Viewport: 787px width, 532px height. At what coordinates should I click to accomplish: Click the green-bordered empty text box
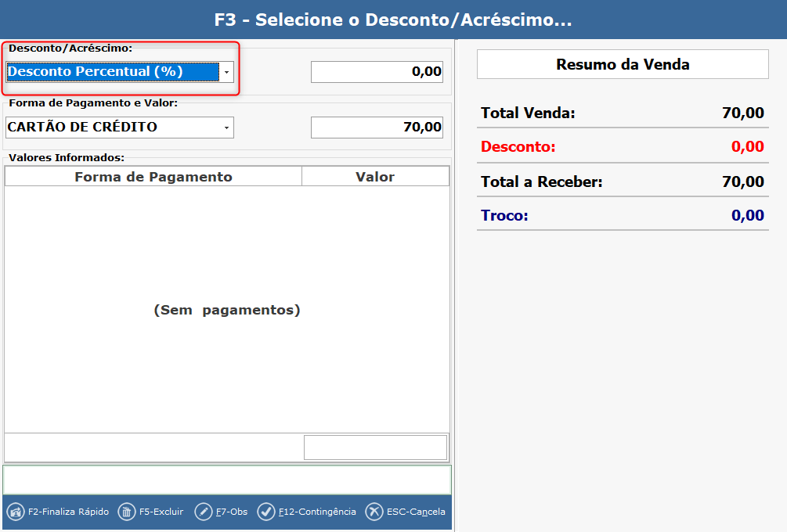(227, 480)
